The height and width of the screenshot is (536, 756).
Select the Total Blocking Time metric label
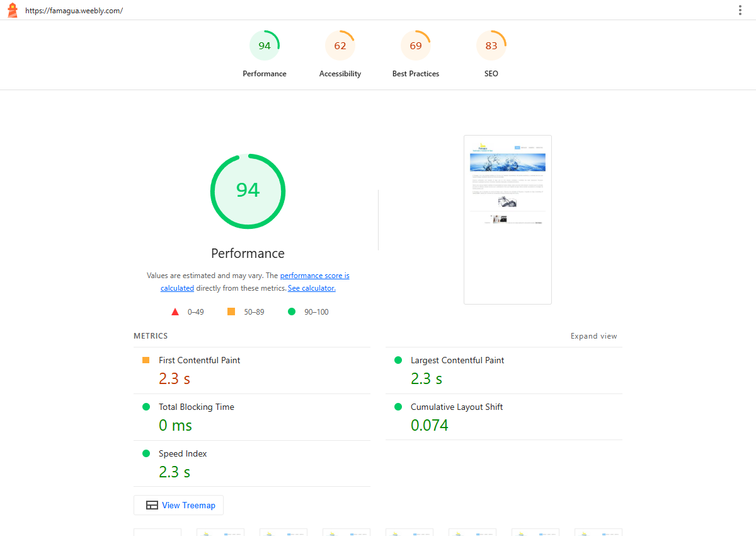(x=197, y=407)
